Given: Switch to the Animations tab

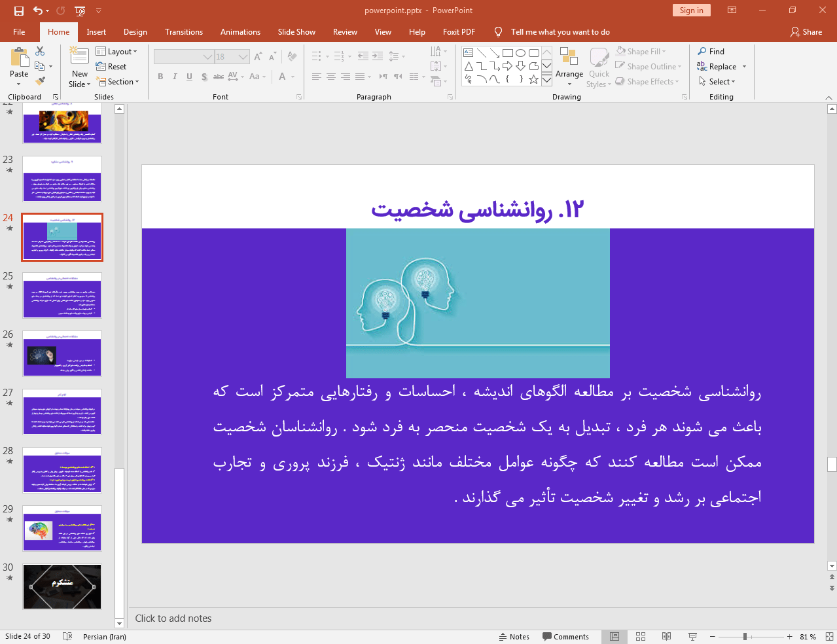Looking at the screenshot, I should pyautogui.click(x=240, y=32).
